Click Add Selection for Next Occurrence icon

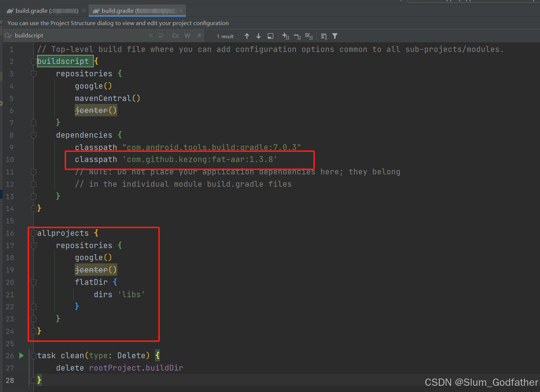click(x=285, y=36)
